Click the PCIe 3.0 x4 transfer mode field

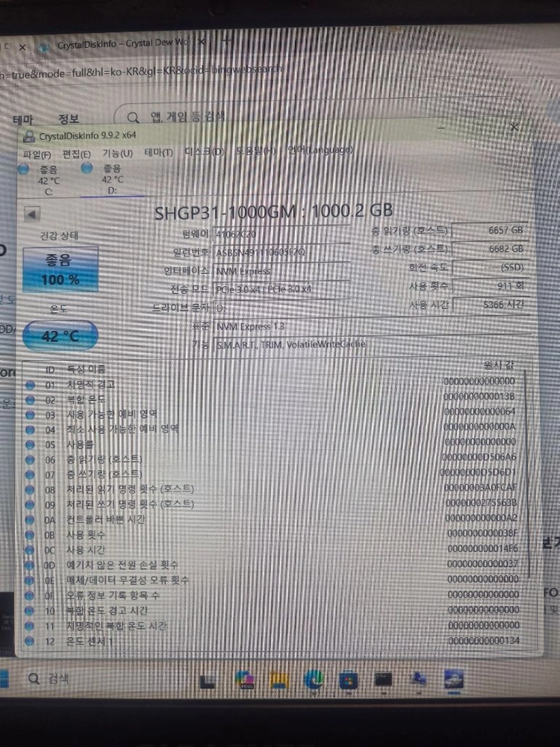[282, 288]
